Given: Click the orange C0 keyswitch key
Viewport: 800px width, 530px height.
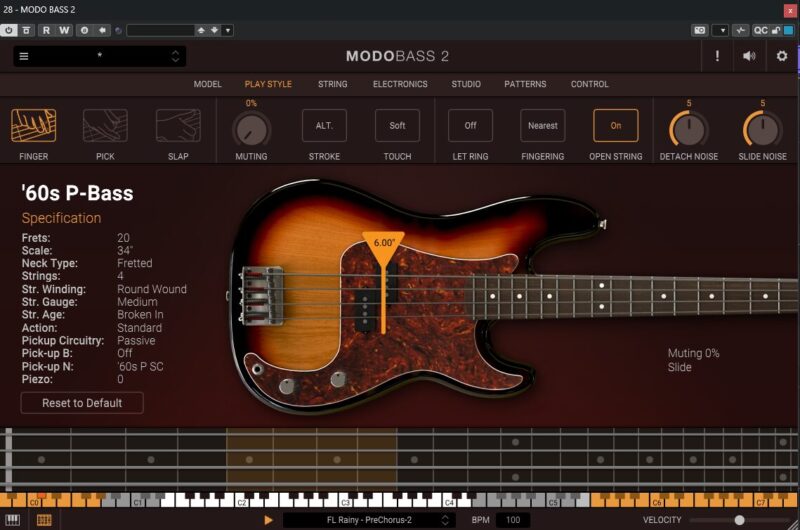Looking at the screenshot, I should (x=34, y=501).
